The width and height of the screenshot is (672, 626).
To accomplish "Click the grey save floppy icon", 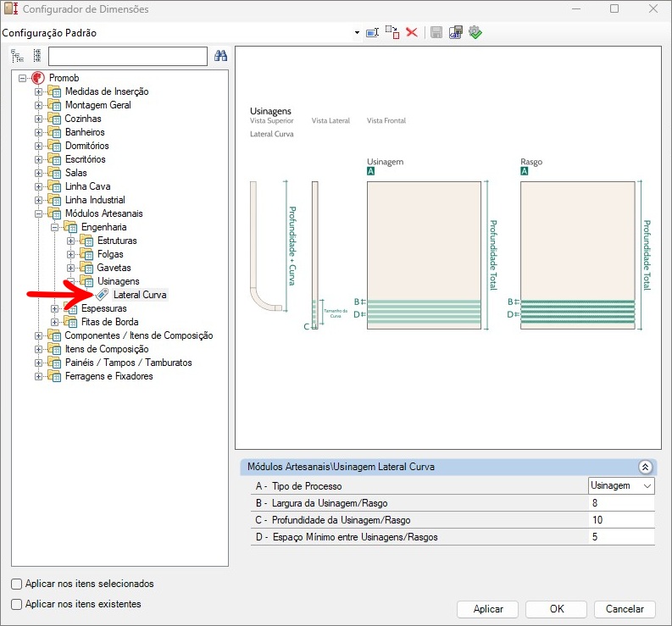I will (x=436, y=32).
